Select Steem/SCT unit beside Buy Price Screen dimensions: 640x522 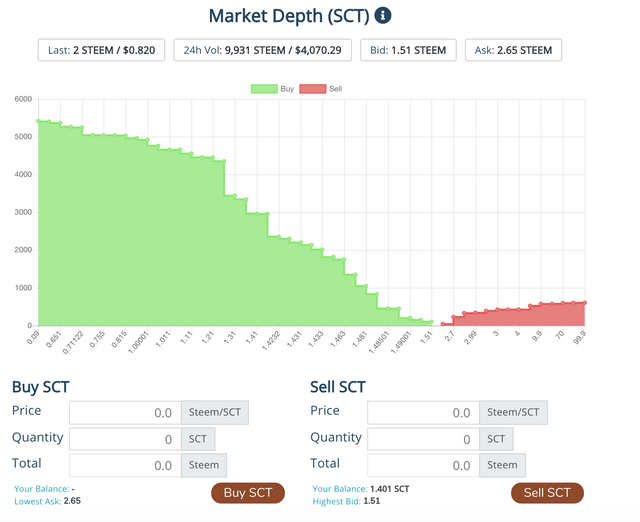(x=215, y=413)
